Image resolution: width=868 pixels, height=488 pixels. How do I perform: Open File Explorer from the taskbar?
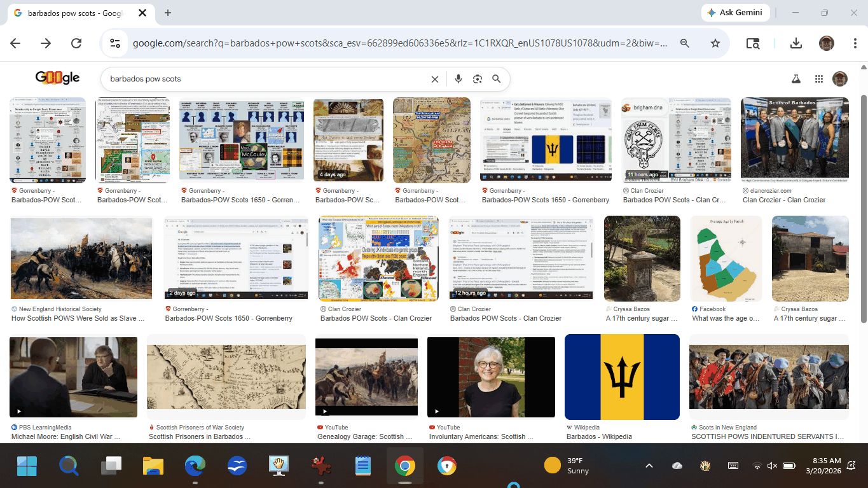[153, 466]
